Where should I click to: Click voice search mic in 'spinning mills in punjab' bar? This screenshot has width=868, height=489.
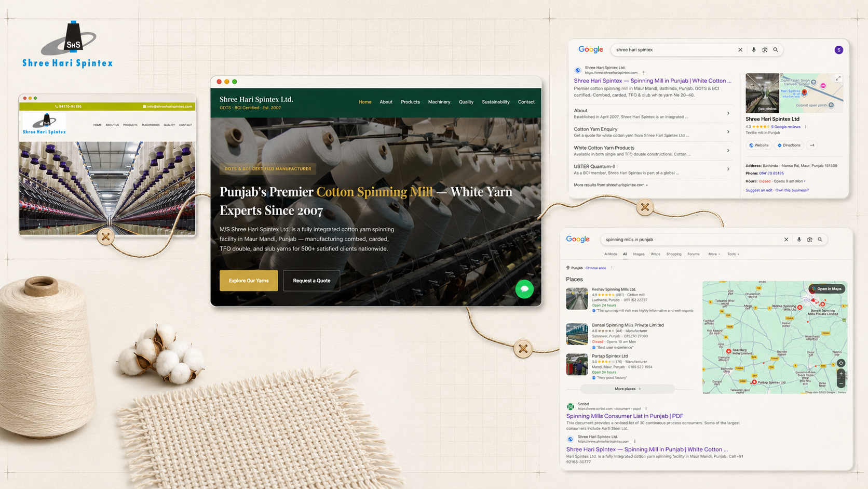pos(799,240)
